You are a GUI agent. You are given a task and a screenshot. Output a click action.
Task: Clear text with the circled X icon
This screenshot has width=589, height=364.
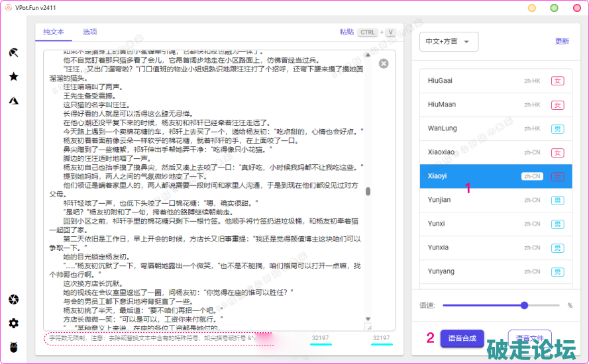(x=384, y=64)
